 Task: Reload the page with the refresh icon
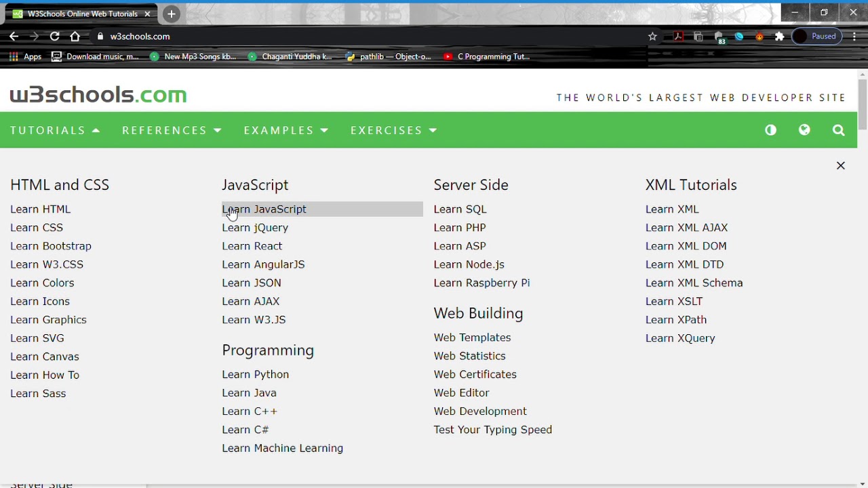(x=55, y=37)
